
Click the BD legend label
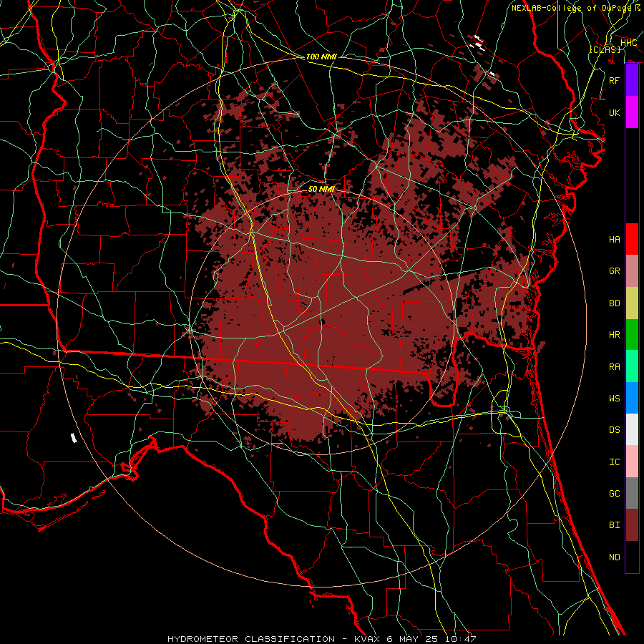pyautogui.click(x=615, y=303)
